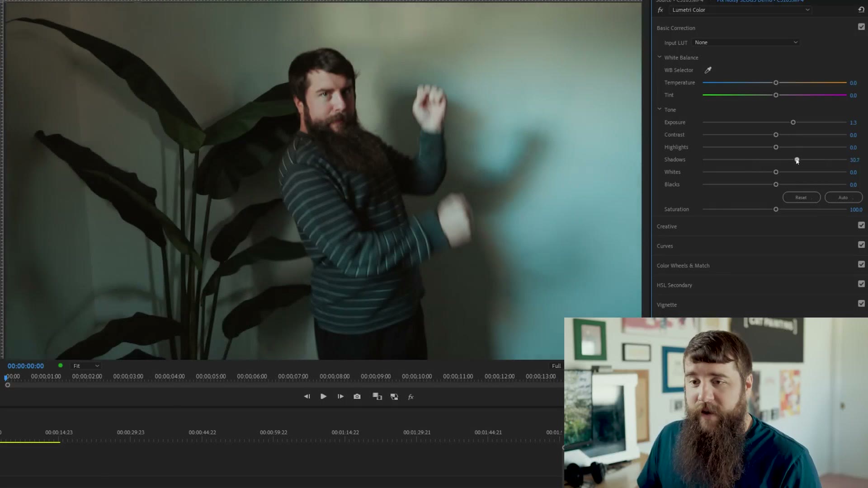
Task: Click the 00:00:44:22 mark on lower timeline
Action: [202, 432]
